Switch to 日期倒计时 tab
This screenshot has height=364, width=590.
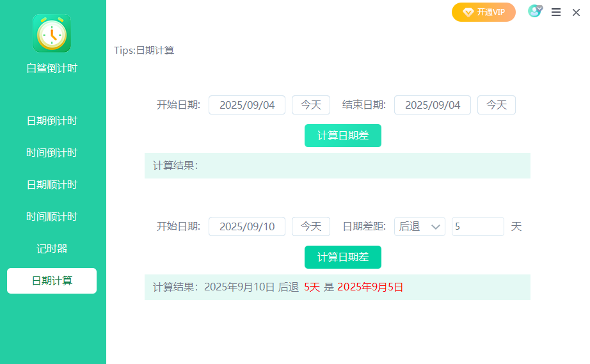[x=52, y=121]
